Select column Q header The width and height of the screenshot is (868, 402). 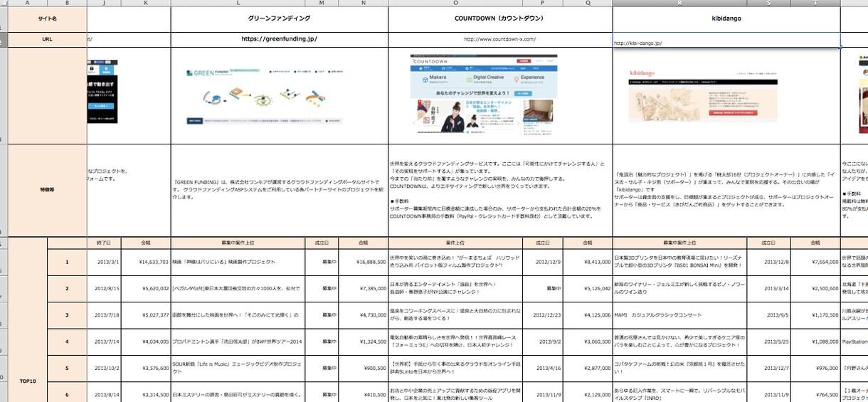click(588, 3)
